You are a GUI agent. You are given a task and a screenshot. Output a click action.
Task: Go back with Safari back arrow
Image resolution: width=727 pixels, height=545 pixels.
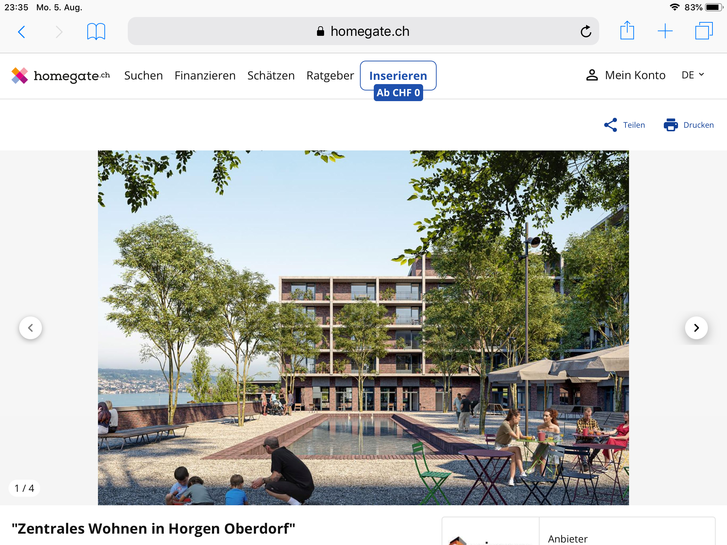[21, 32]
